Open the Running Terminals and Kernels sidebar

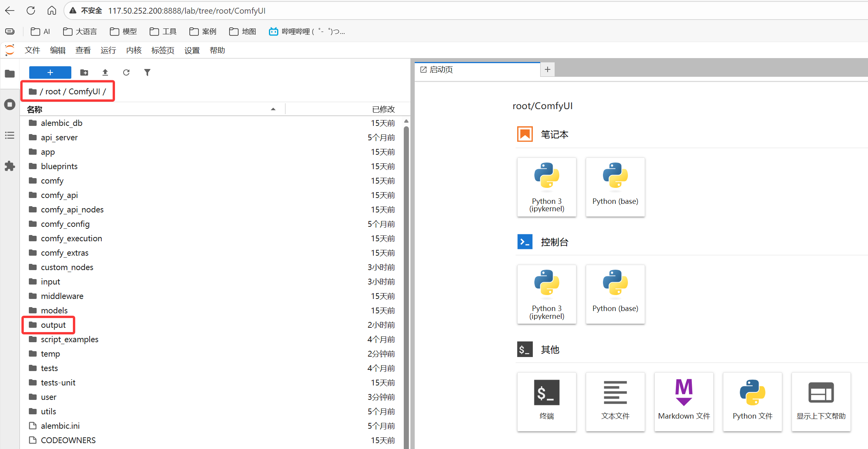[10, 104]
